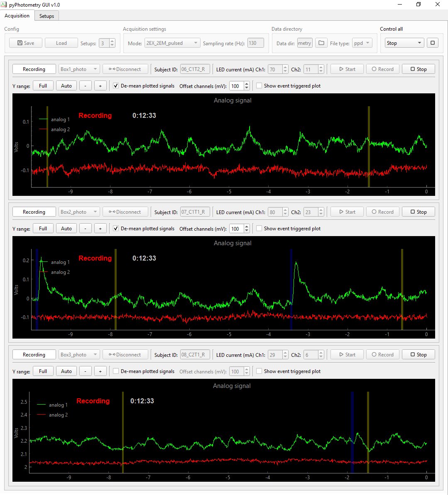
Task: Open the File type ppd dropdown
Action: pyautogui.click(x=362, y=43)
